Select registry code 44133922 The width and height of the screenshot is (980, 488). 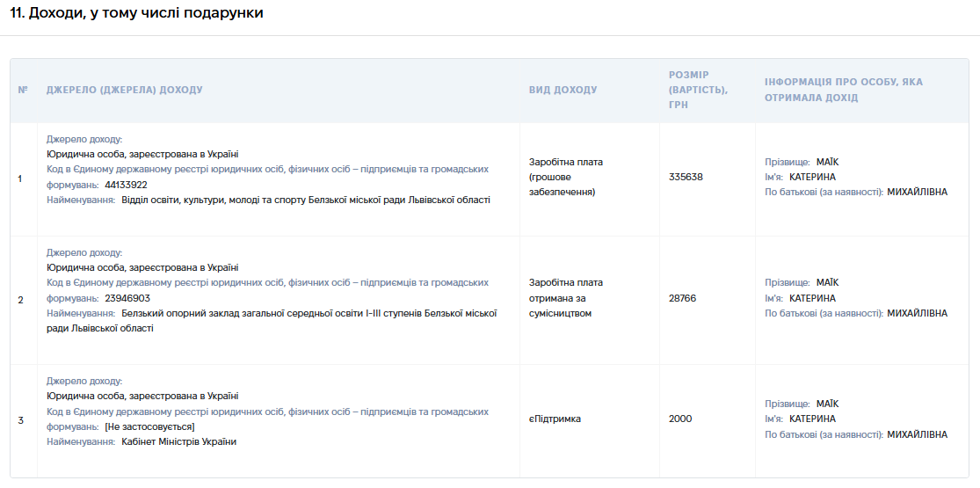[x=127, y=186]
